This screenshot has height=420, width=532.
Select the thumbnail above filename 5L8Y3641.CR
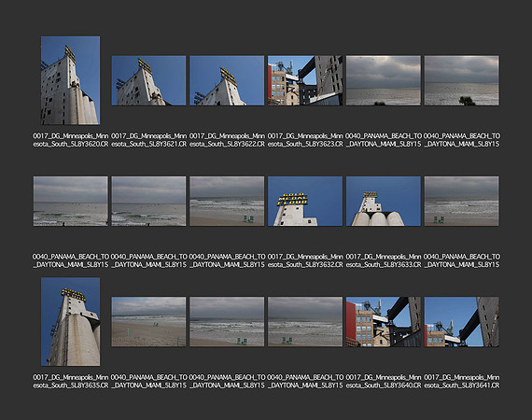[x=461, y=322]
